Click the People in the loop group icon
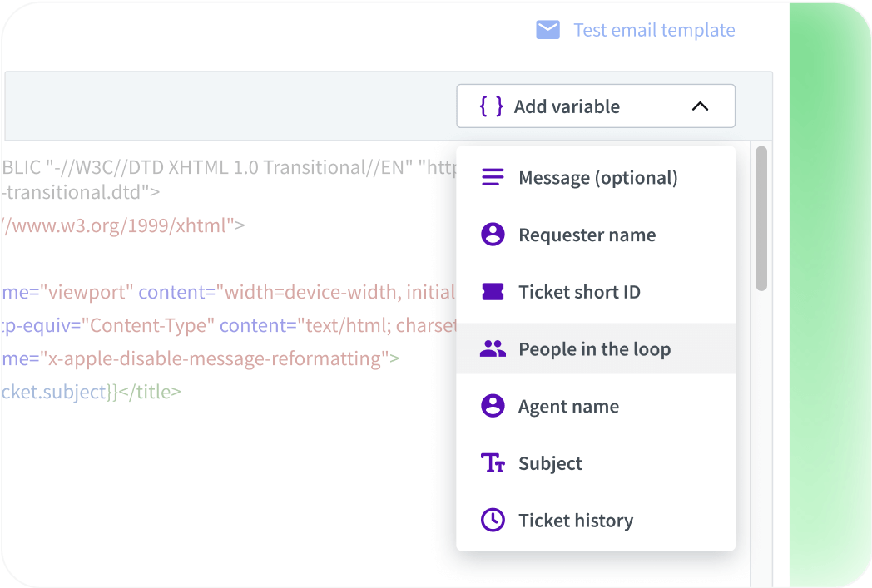The height and width of the screenshot is (588, 872). pos(493,348)
